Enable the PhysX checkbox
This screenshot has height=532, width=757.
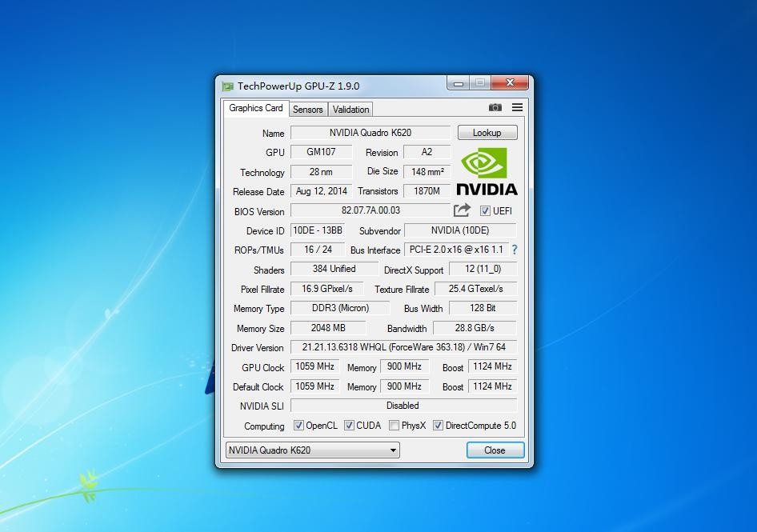394,426
